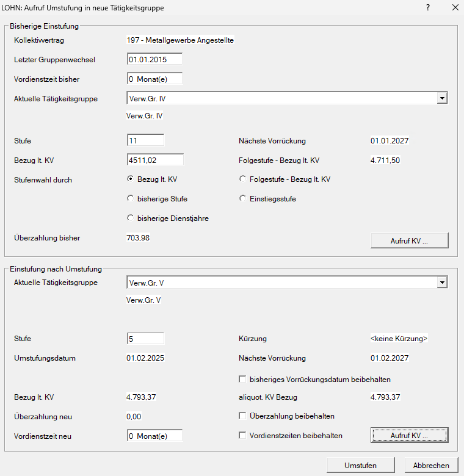Enable 'bisheriges Vorrückungsdatum beibehalten' checkbox
464x476 pixels.
[243, 380]
